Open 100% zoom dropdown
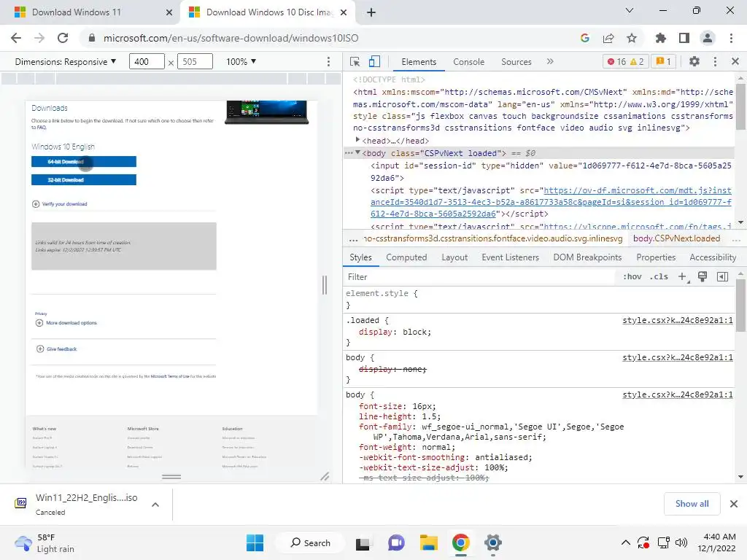The image size is (747, 560). [241, 61]
